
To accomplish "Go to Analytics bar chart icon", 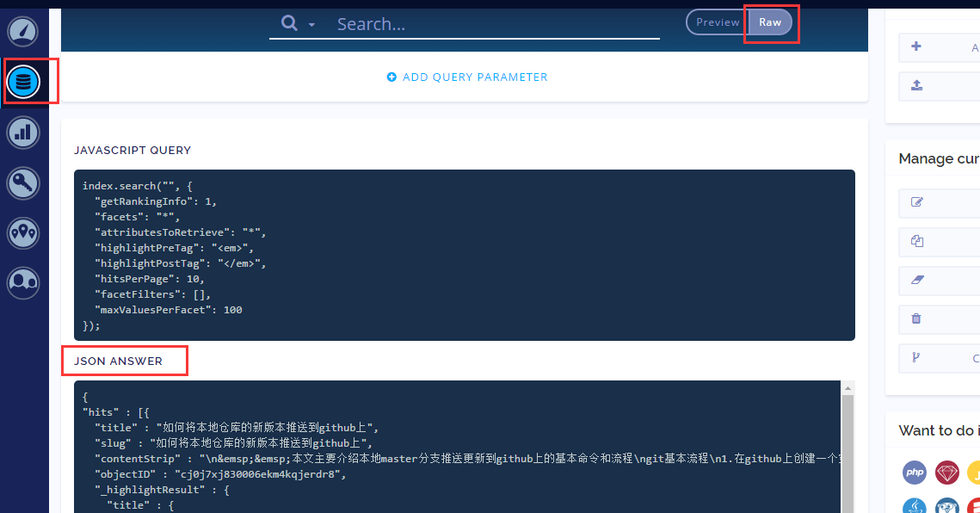I will (23, 133).
